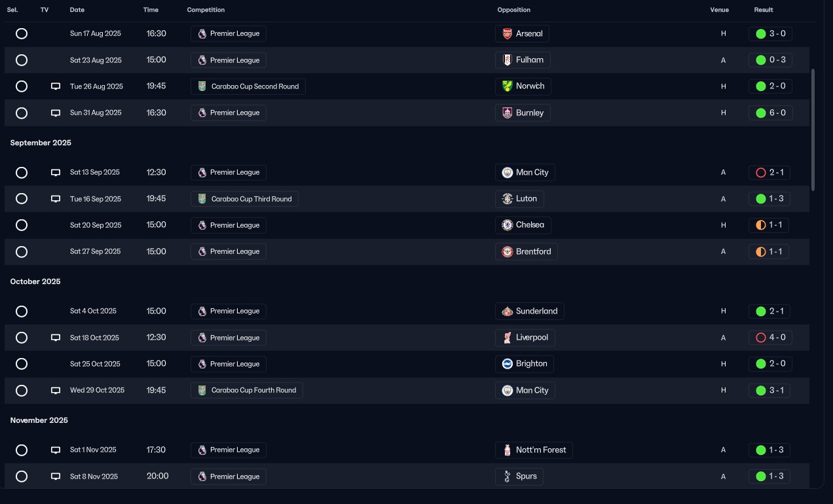Sort by the Date column header
Screen dimensions: 833x504
point(77,10)
